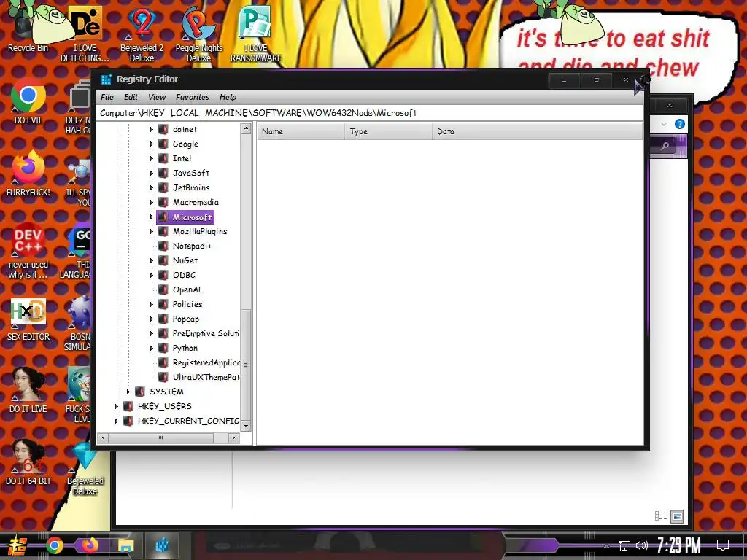
Task: Click the horizontal scrollbar right arrow
Action: click(x=233, y=437)
